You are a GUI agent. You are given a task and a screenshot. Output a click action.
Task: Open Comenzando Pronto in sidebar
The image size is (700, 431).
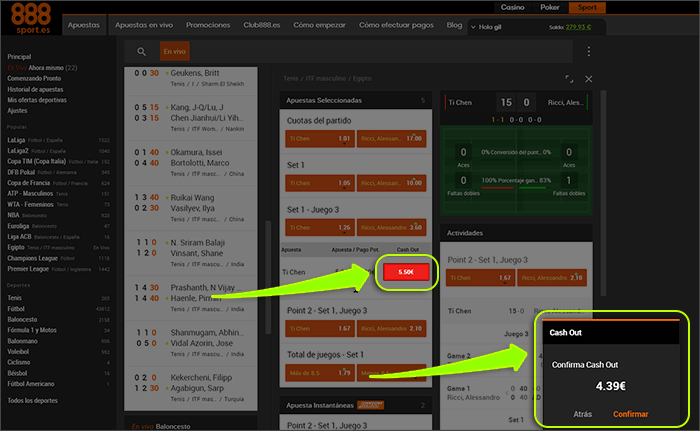click(34, 78)
